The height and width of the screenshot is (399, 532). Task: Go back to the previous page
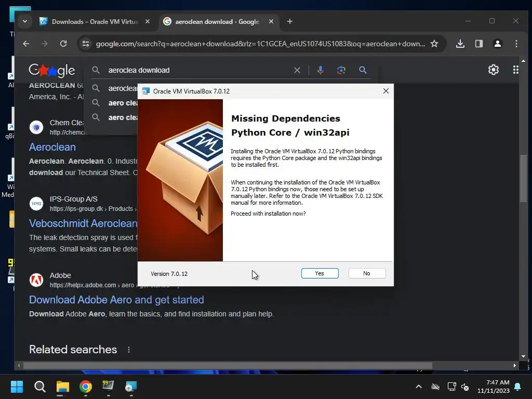point(26,44)
